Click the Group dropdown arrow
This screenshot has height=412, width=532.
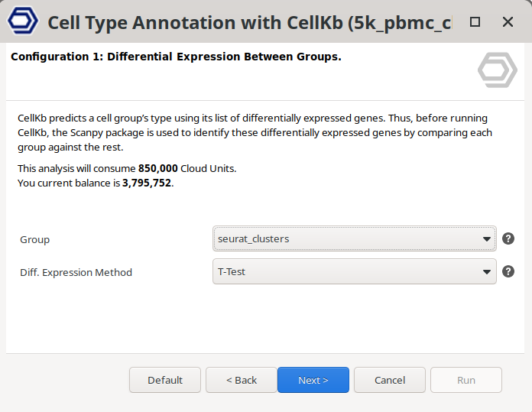point(487,239)
